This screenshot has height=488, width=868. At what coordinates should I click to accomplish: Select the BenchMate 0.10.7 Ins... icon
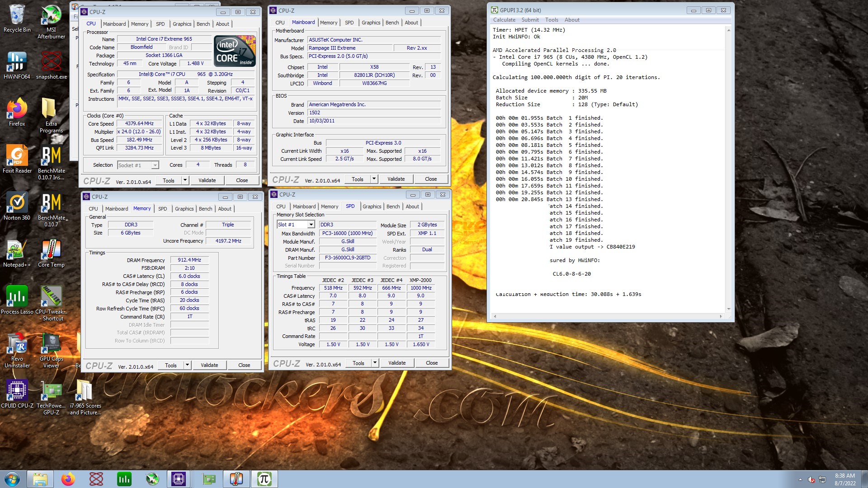51,163
